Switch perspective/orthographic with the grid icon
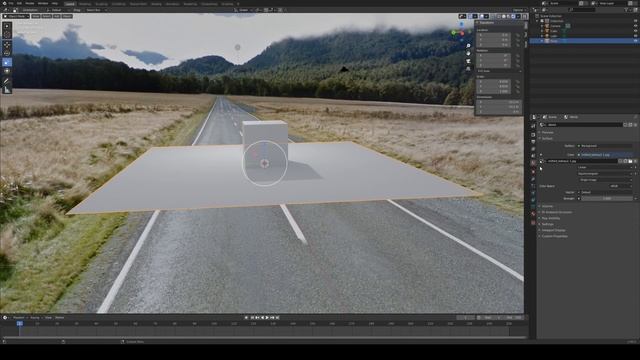 468,69
